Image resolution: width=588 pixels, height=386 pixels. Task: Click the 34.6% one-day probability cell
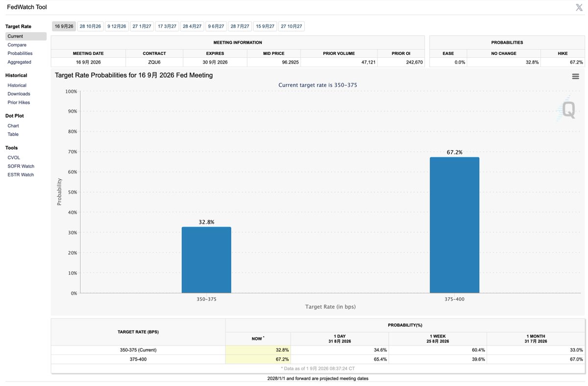tap(340, 350)
